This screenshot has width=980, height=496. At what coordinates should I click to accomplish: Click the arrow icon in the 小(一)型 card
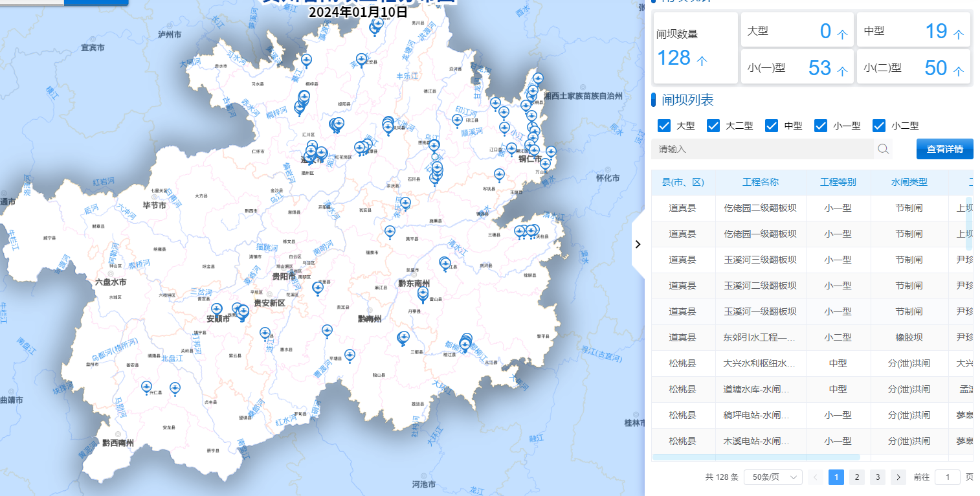click(x=841, y=71)
